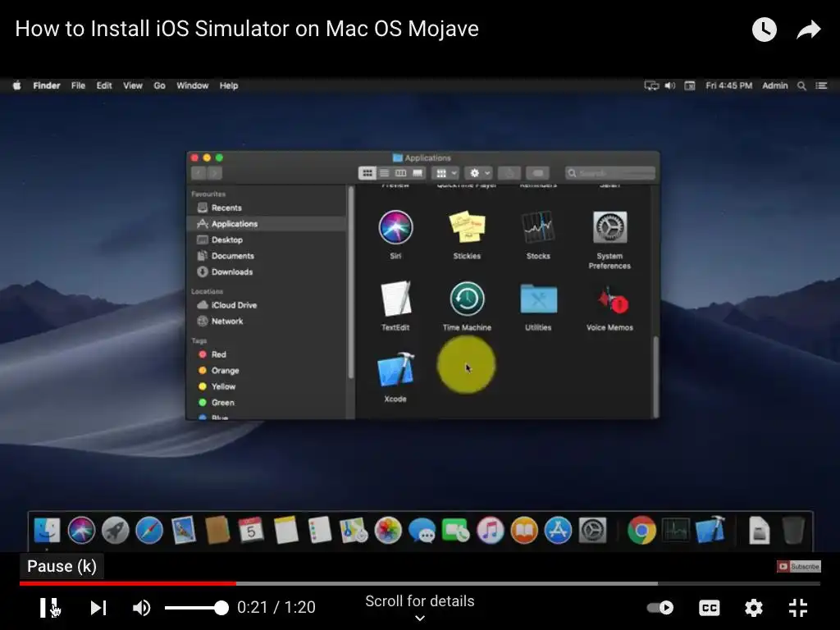The width and height of the screenshot is (840, 630).
Task: Mute the video volume
Action: point(141,608)
